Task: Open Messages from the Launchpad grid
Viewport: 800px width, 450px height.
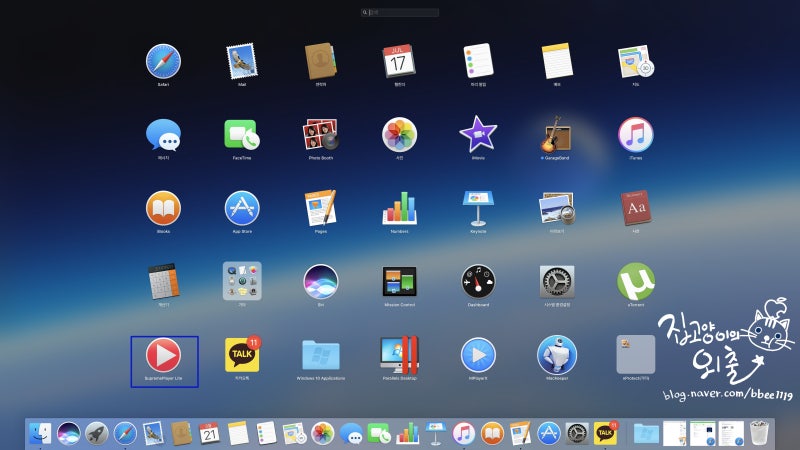Action: [x=163, y=135]
